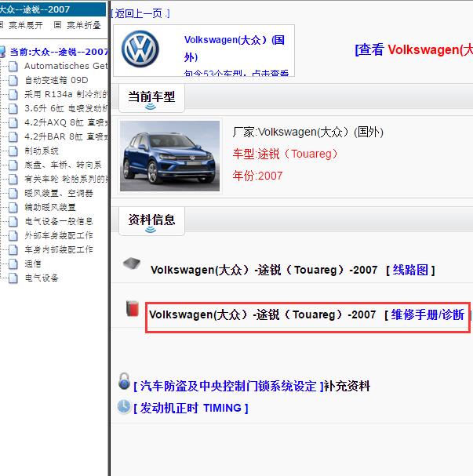Select tree root 当前:大众--途锐--2007

(x=59, y=52)
